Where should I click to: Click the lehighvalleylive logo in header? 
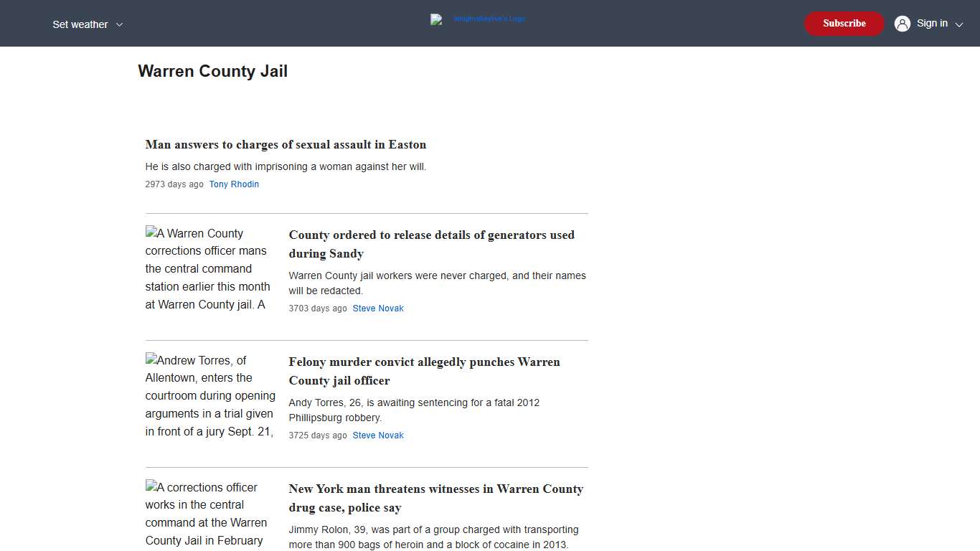click(x=478, y=19)
